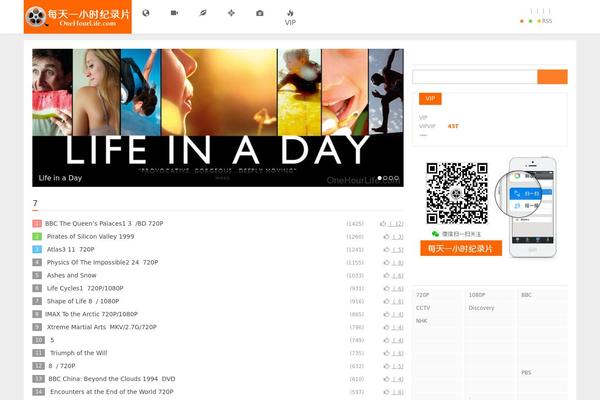Filter by the 720P tag
The height and width of the screenshot is (400, 600).
(x=422, y=295)
